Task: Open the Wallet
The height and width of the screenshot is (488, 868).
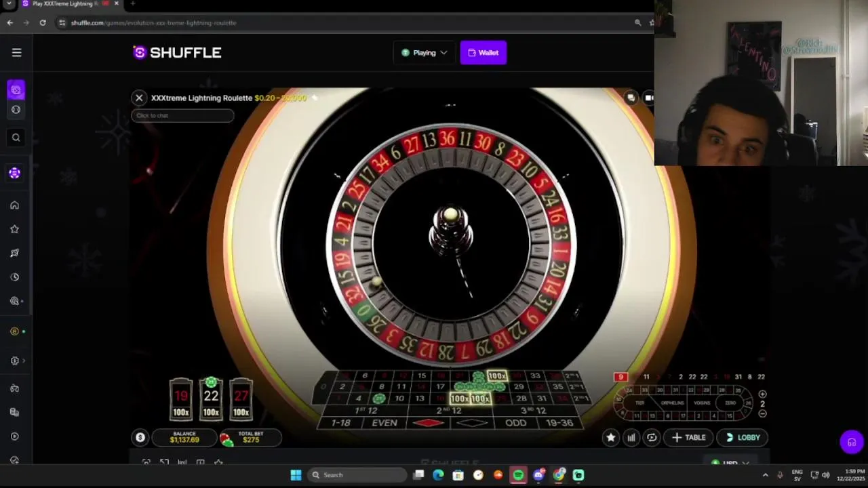Action: 484,53
